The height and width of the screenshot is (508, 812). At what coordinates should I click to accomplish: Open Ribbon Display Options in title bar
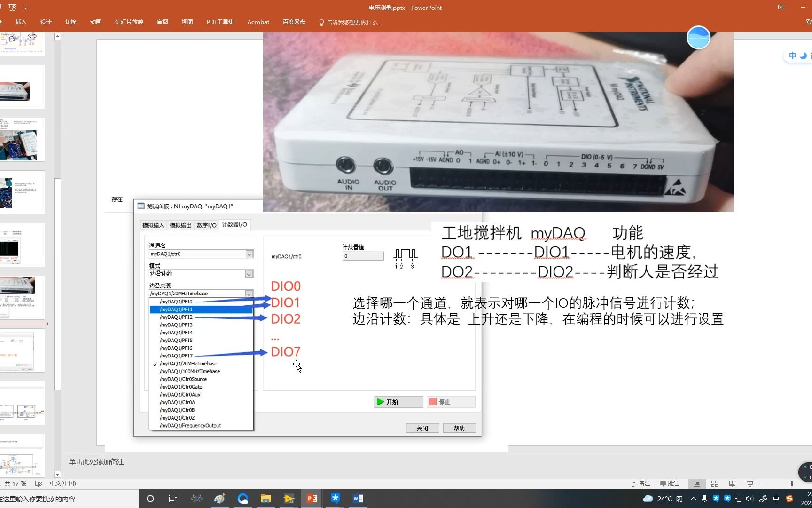click(781, 8)
